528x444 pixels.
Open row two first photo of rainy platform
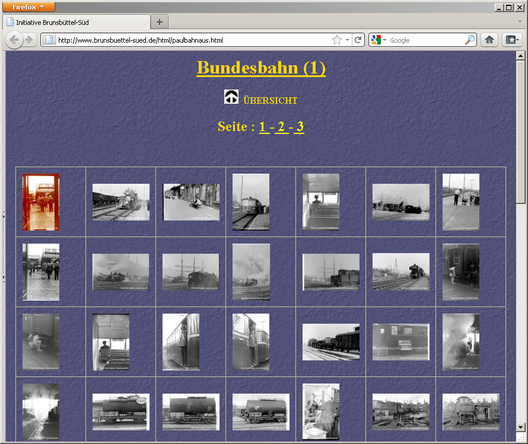(x=41, y=272)
